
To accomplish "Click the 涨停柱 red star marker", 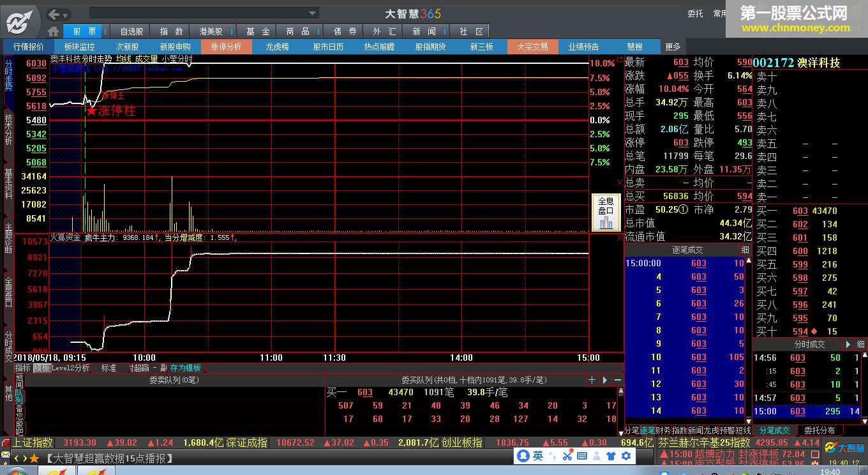I will click(x=91, y=110).
